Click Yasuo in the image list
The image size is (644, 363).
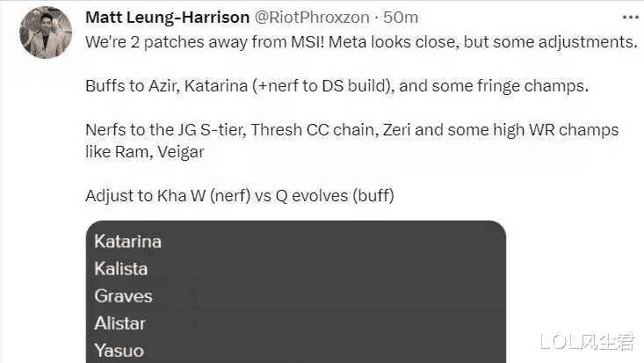pyautogui.click(x=119, y=351)
